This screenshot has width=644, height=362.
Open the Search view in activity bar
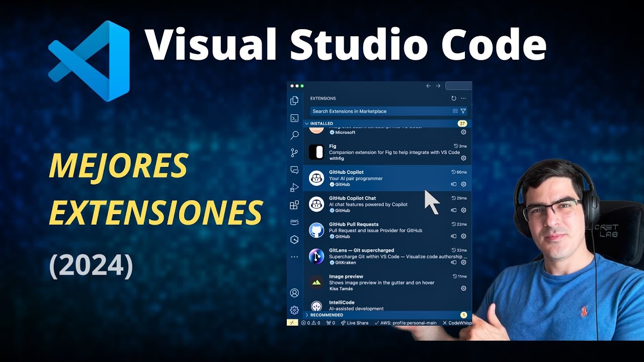click(294, 135)
